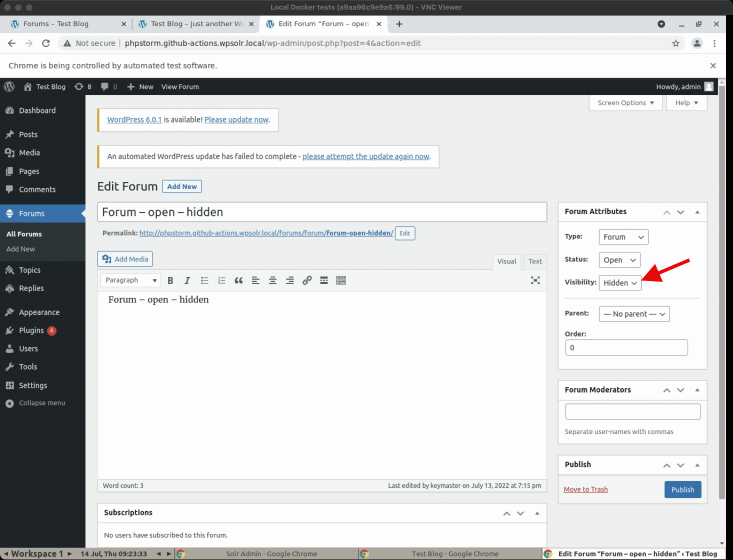This screenshot has height=560, width=733.
Task: Move Forum Attributes panel down
Action: [x=680, y=212]
